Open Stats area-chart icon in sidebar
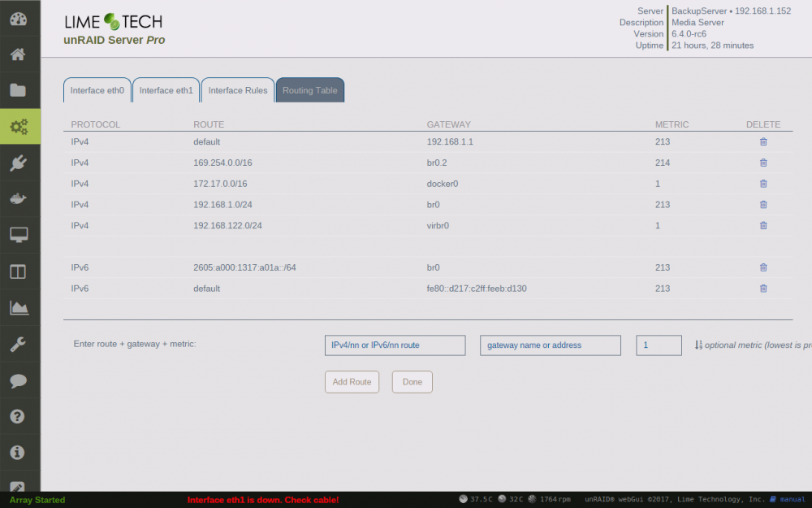The width and height of the screenshot is (812, 508). pyautogui.click(x=19, y=307)
